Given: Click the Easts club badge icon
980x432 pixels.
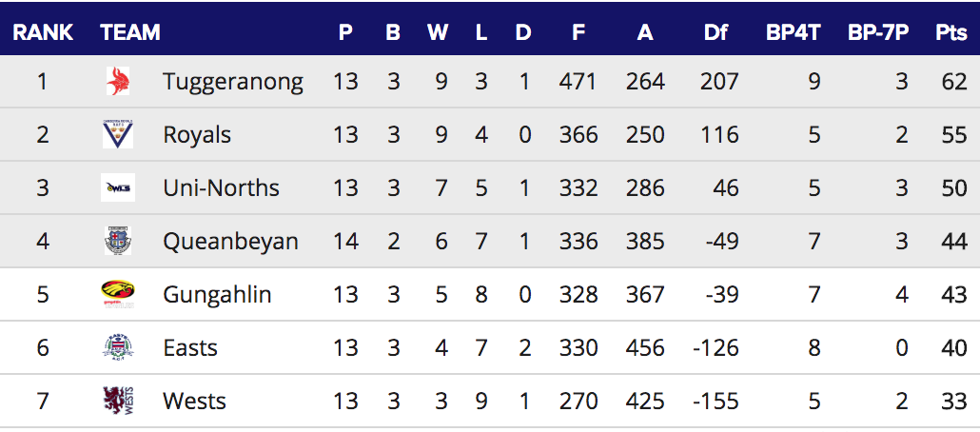Looking at the screenshot, I should click(118, 347).
